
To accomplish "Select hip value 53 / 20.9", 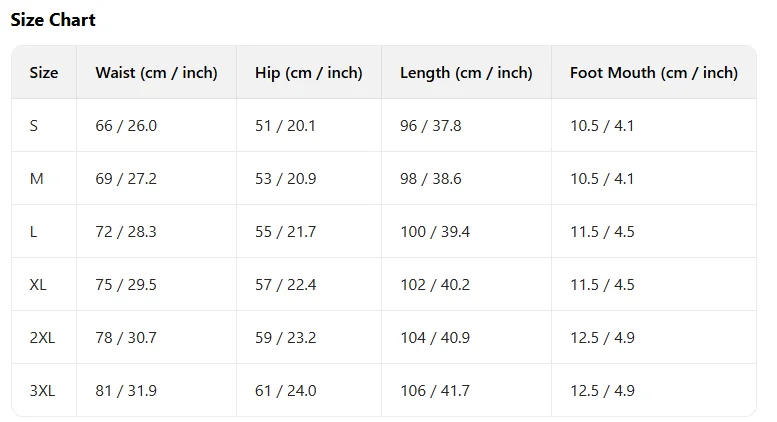I will (285, 179).
